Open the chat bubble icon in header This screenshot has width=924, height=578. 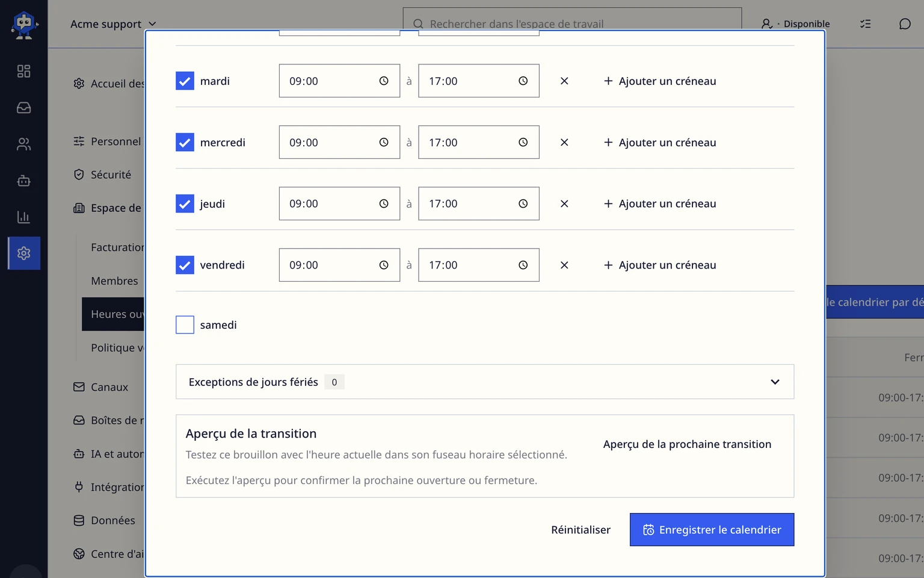[x=905, y=24]
